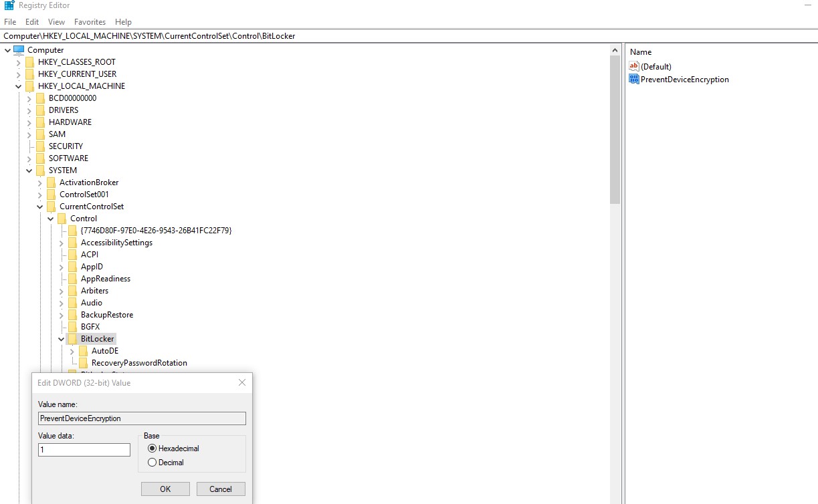Select the Arbiters key

[94, 291]
